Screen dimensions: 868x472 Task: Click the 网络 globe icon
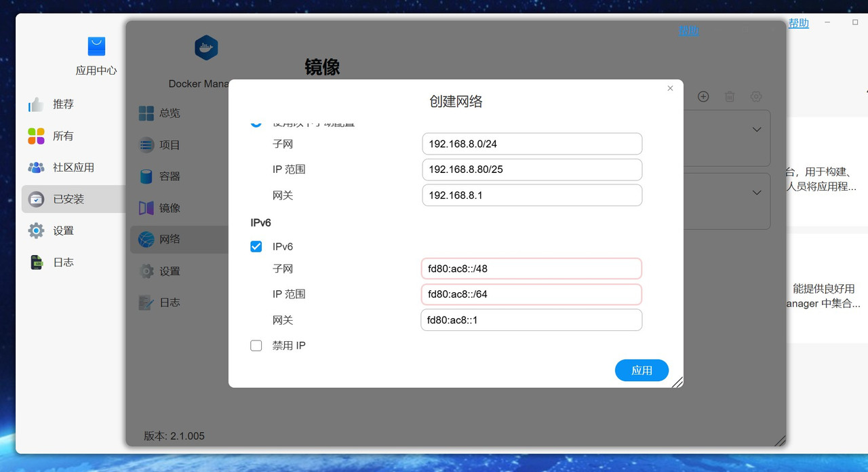click(x=146, y=239)
